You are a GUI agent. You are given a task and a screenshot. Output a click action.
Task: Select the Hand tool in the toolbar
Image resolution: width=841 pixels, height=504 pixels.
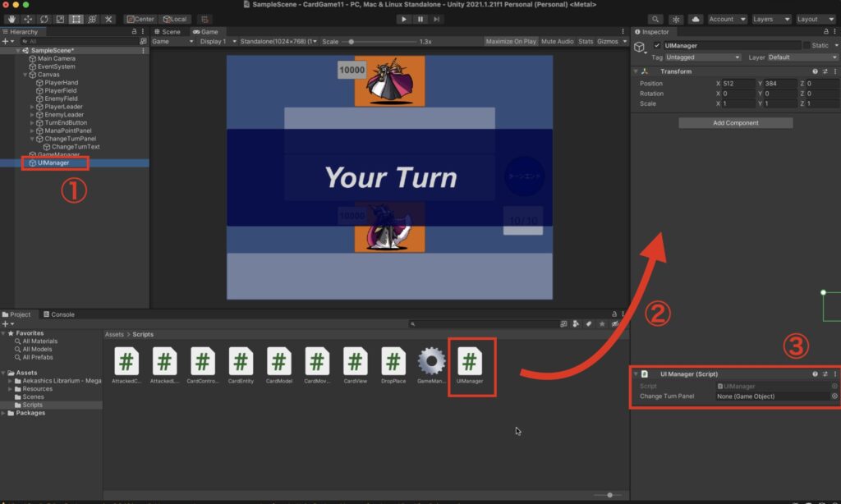click(11, 18)
